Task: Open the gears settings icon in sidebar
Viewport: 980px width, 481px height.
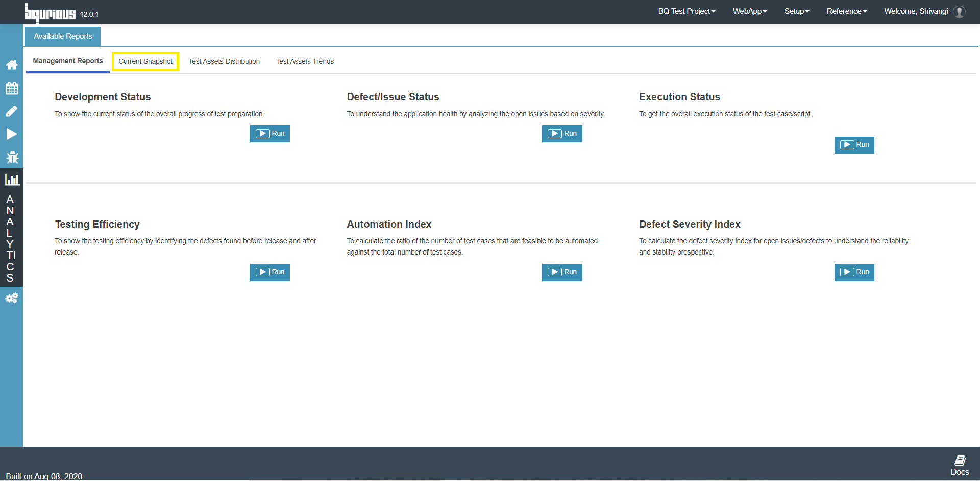Action: [12, 298]
